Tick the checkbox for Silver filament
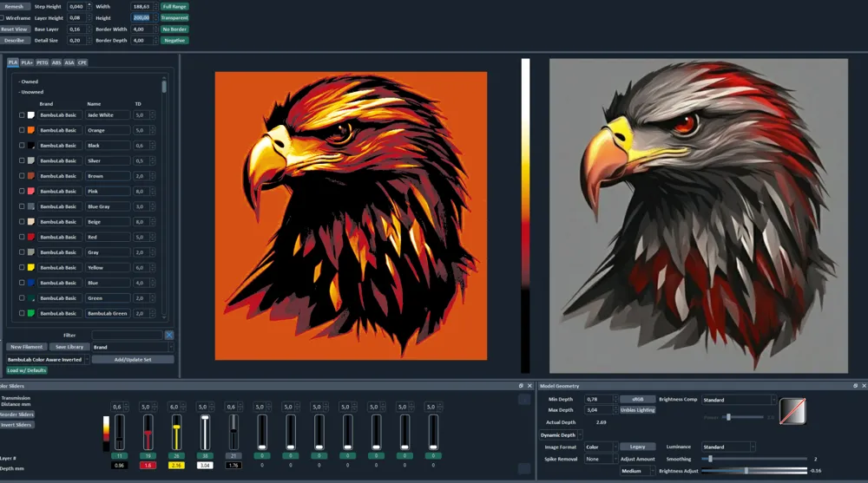The image size is (868, 483). (22, 161)
